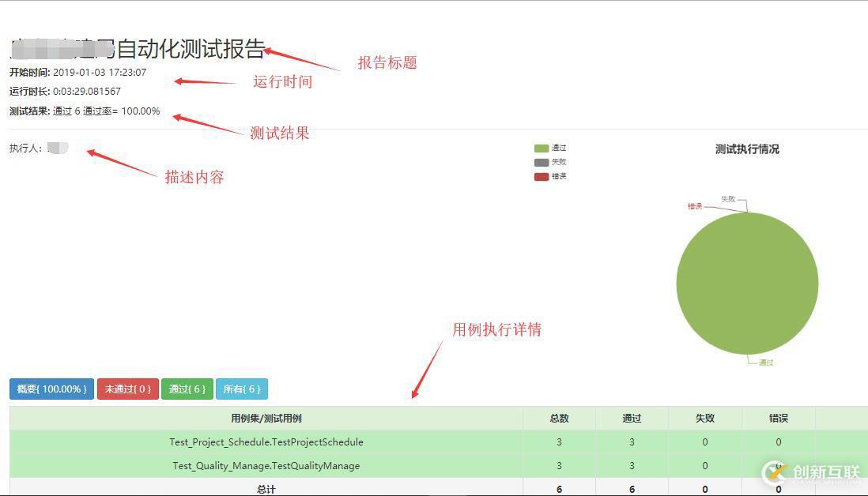Click the 概要{100.00%} summary button

51,389
